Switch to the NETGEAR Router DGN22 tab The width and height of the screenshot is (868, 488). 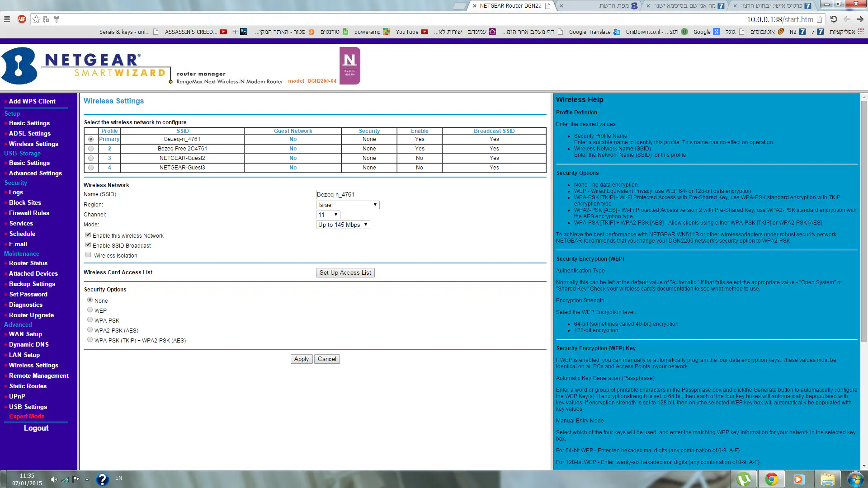coord(510,6)
